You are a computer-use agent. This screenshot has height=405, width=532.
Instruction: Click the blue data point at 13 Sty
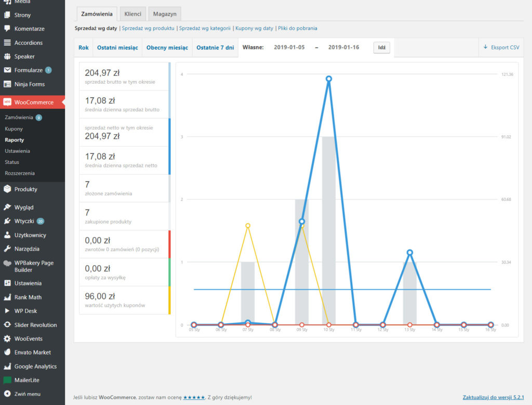(410, 252)
